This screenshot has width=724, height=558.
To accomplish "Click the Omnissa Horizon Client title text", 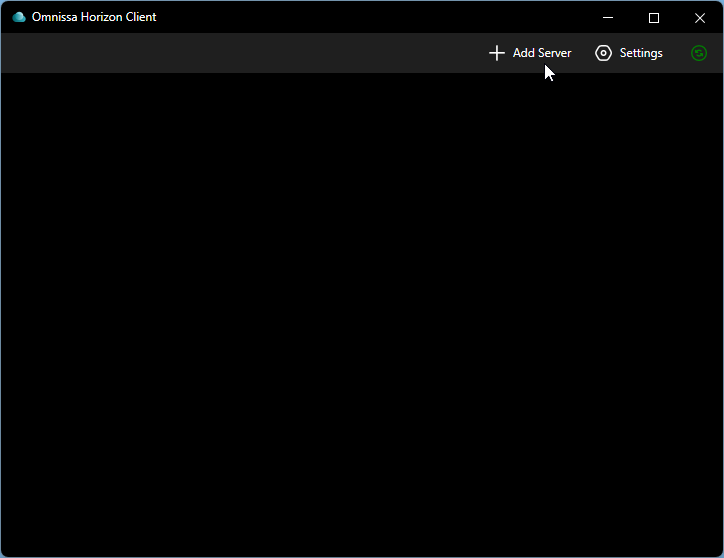I will (x=94, y=17).
